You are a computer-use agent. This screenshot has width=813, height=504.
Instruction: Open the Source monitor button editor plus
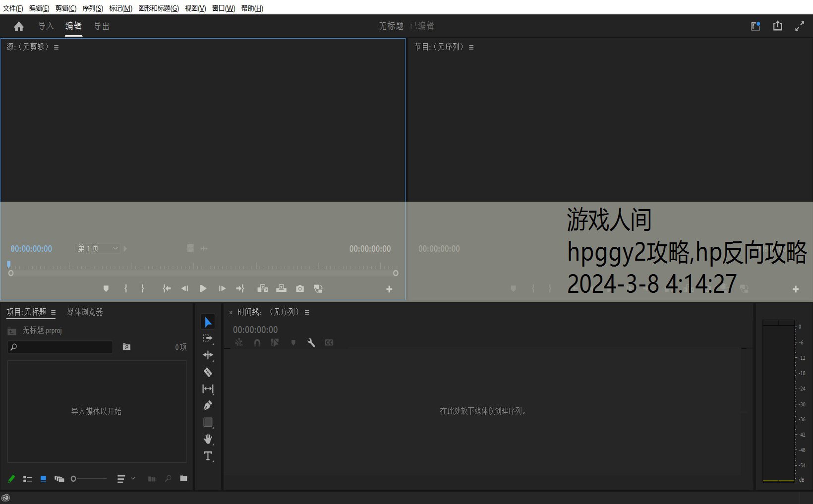click(389, 289)
